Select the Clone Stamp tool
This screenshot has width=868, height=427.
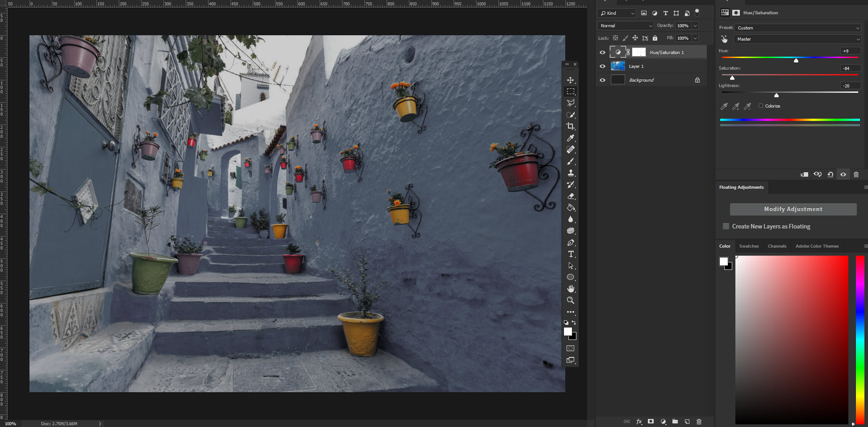[571, 173]
